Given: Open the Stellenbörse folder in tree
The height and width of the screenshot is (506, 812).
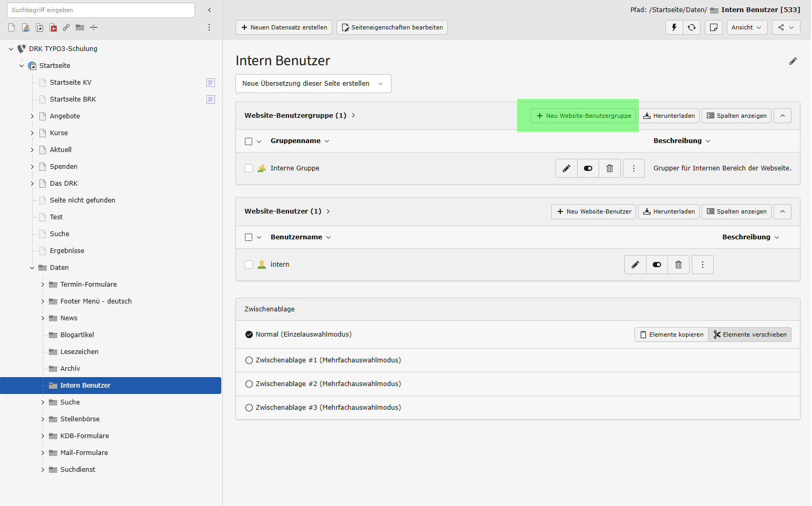Looking at the screenshot, I should (x=80, y=419).
